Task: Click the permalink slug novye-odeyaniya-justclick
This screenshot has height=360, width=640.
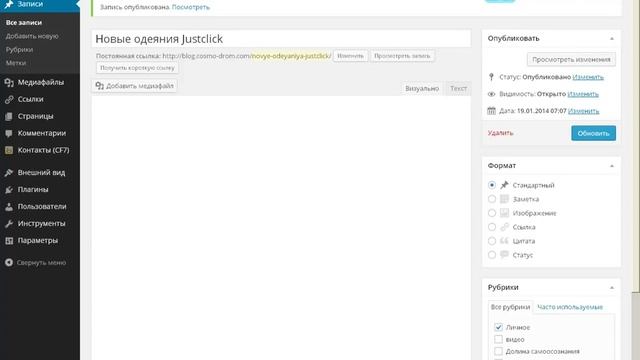Action: pos(291,56)
